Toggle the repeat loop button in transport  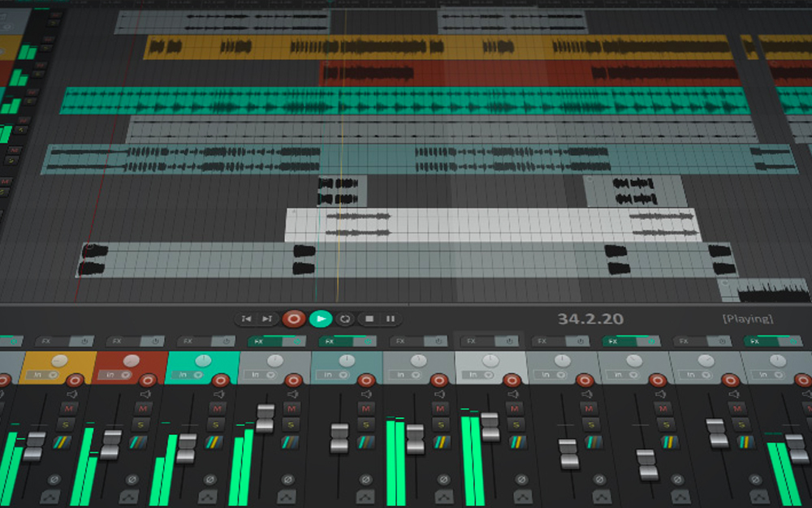click(x=345, y=319)
